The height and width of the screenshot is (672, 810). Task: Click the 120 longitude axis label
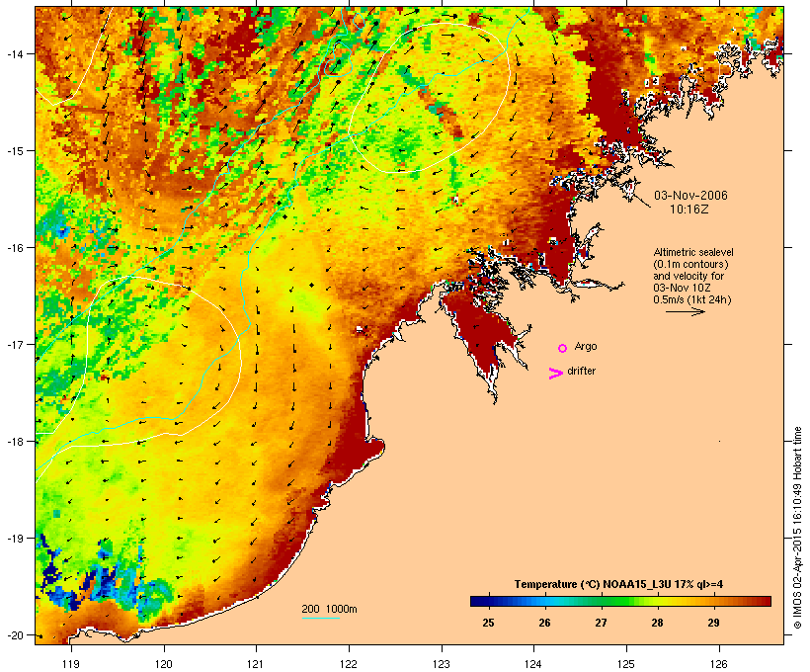(x=164, y=664)
